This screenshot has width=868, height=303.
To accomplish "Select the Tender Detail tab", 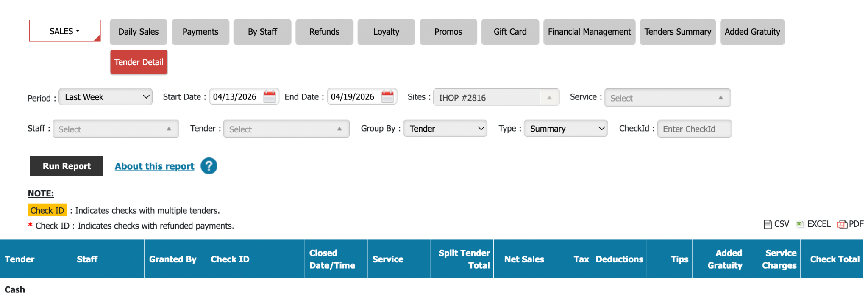I will [x=139, y=62].
